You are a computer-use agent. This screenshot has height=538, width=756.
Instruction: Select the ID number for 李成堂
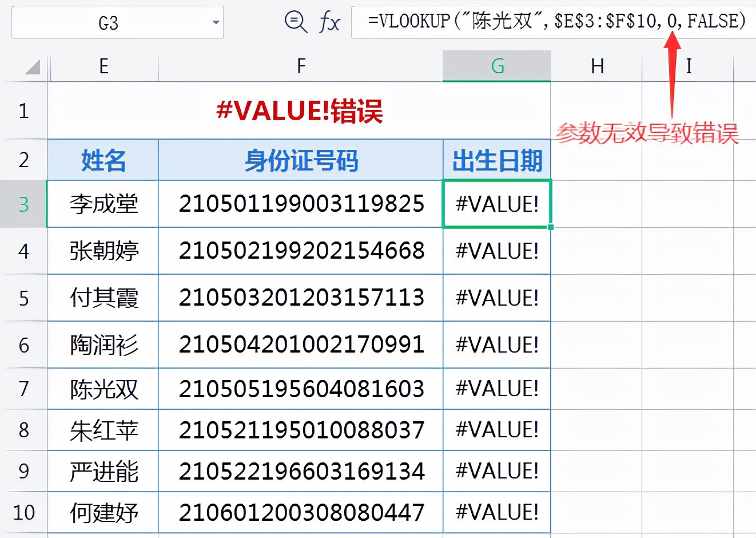[301, 204]
